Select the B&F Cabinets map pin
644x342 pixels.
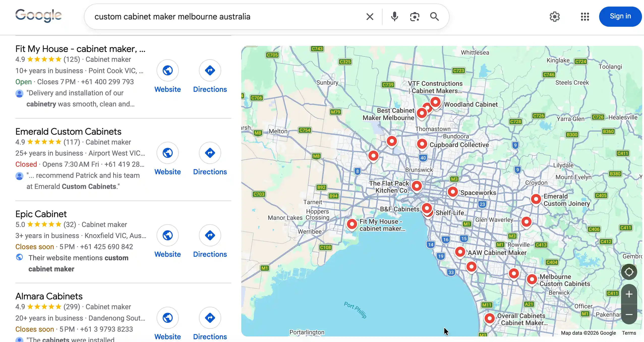tap(427, 208)
